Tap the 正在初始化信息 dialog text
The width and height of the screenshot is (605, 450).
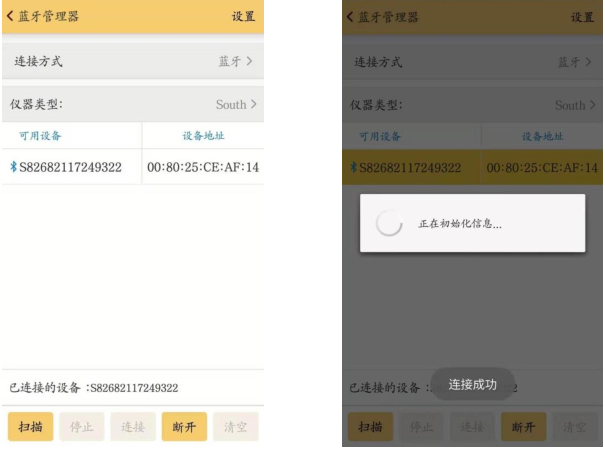pyautogui.click(x=459, y=224)
